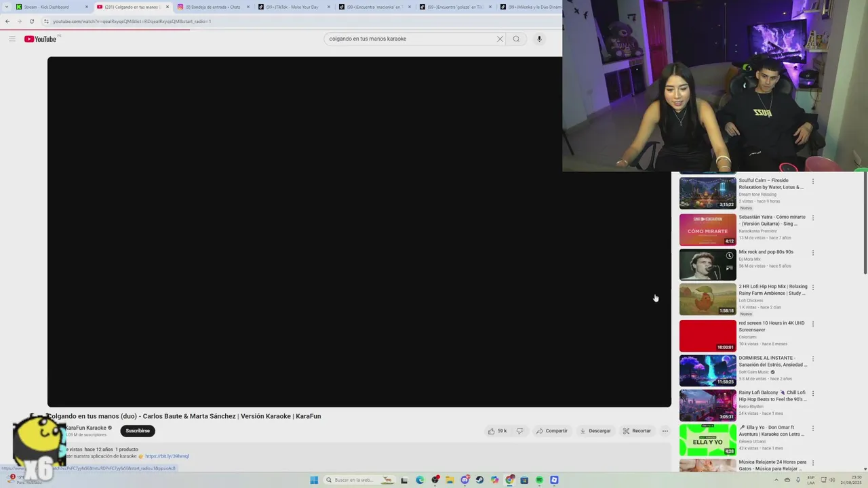Click the ESP LAA language indicator
This screenshot has height=488, width=868.
[x=811, y=480]
